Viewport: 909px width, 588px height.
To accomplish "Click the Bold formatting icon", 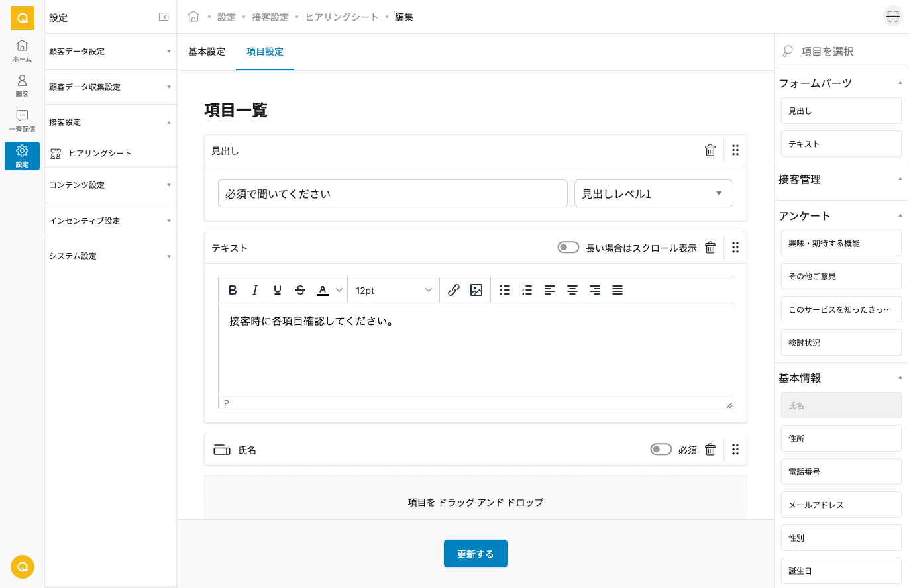I will tap(233, 290).
